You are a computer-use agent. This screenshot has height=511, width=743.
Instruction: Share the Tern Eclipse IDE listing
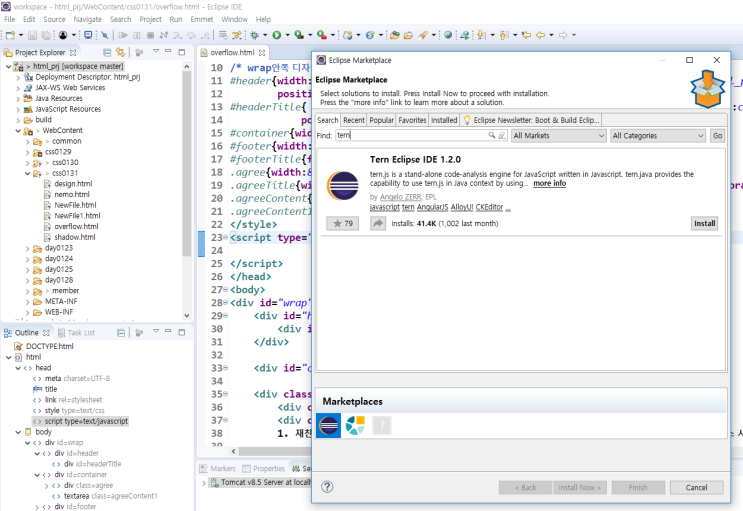[x=378, y=223]
